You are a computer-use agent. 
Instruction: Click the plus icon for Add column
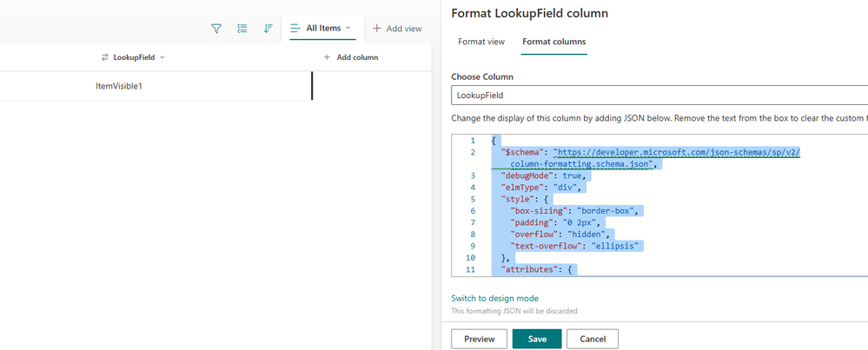click(327, 57)
